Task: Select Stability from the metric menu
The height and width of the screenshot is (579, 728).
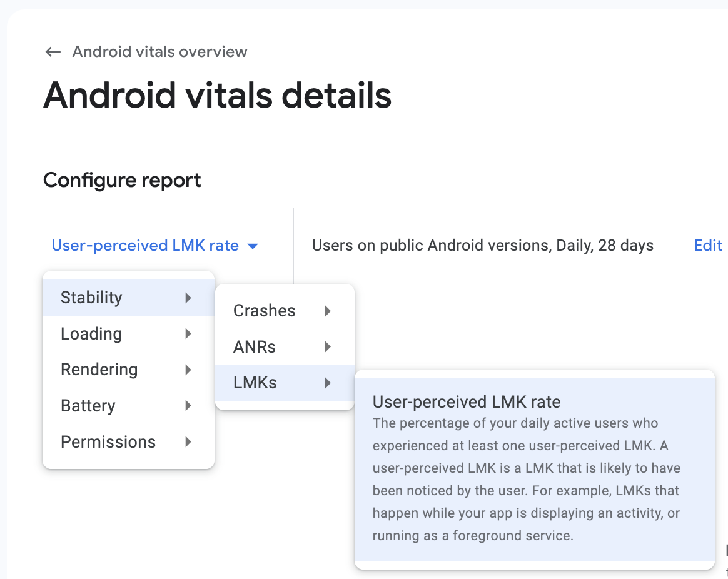Action: [91, 298]
